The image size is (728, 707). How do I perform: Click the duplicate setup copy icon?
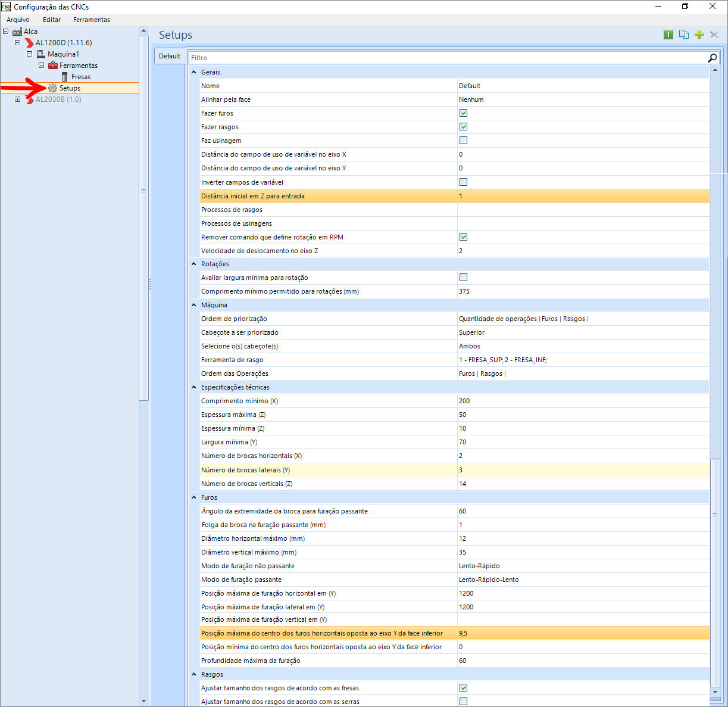point(684,35)
